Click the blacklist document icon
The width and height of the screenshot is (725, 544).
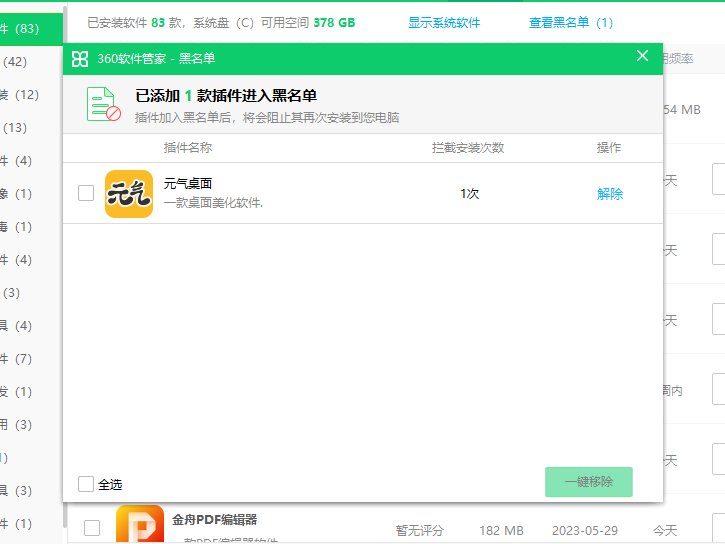pos(104,104)
